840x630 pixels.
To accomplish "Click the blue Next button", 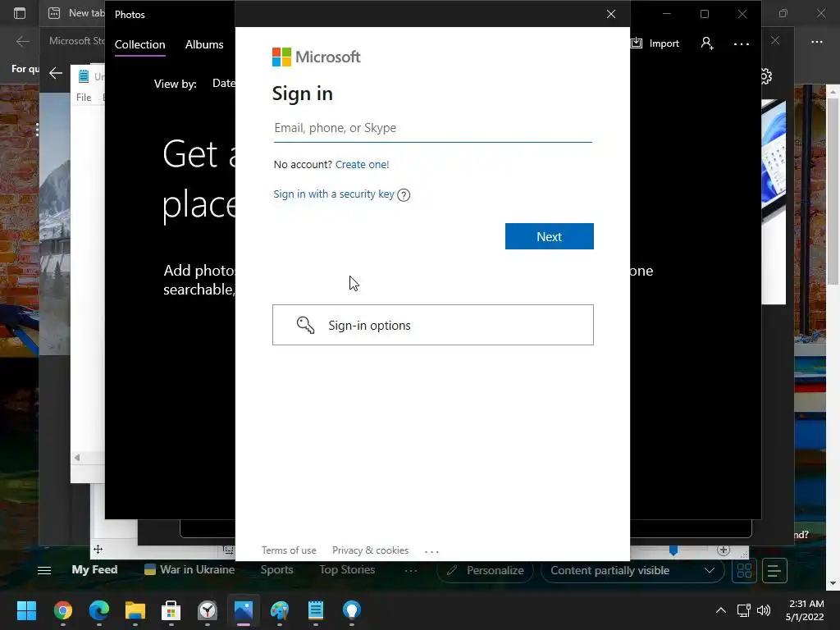I will 549,236.
